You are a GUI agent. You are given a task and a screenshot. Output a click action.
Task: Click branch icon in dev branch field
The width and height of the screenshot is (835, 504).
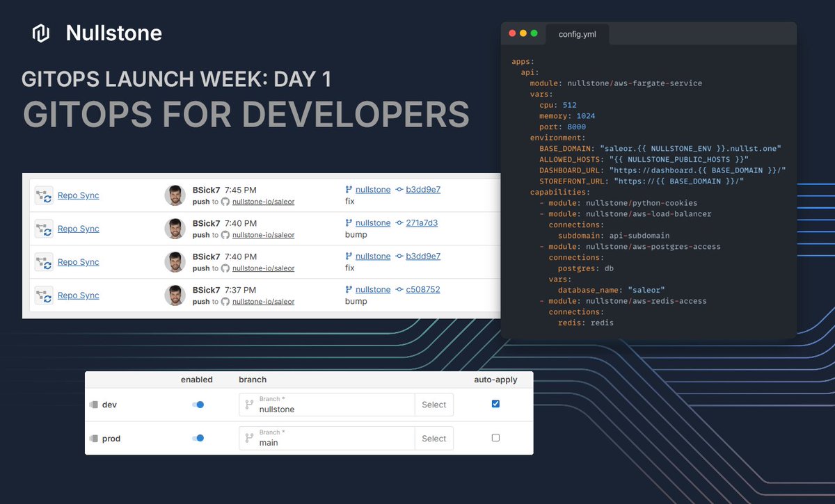tap(249, 405)
